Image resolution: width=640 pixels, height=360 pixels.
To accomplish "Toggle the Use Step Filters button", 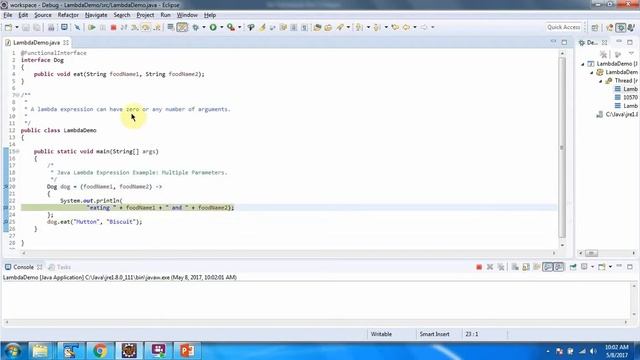I will pyautogui.click(x=182, y=27).
